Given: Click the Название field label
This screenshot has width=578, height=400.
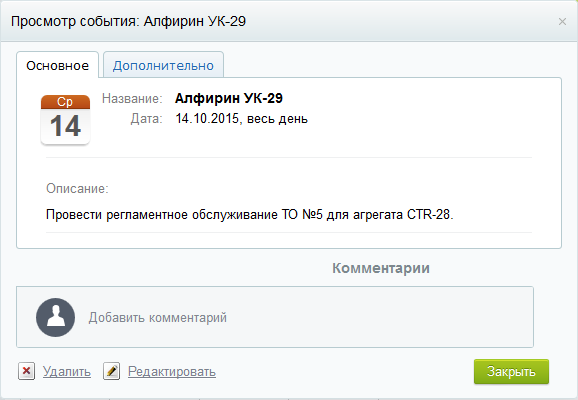Looking at the screenshot, I should pyautogui.click(x=132, y=98).
